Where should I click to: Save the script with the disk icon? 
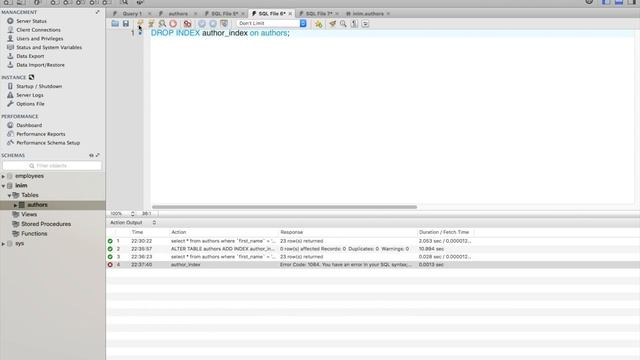coord(126,24)
